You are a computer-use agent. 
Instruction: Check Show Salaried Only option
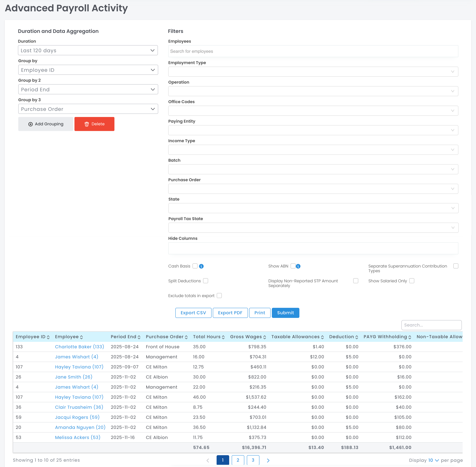point(411,281)
